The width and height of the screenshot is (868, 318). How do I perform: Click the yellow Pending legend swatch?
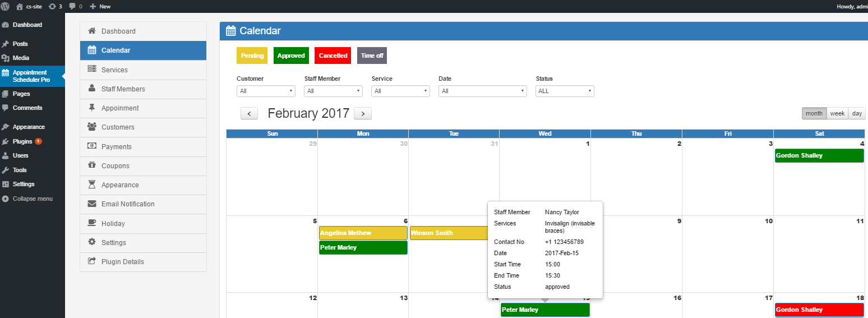(252, 56)
